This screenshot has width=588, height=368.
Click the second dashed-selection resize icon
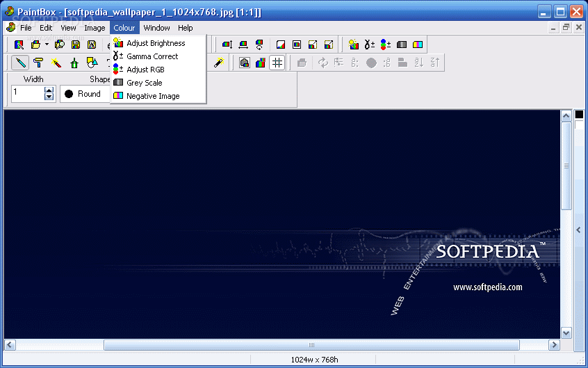[329, 45]
